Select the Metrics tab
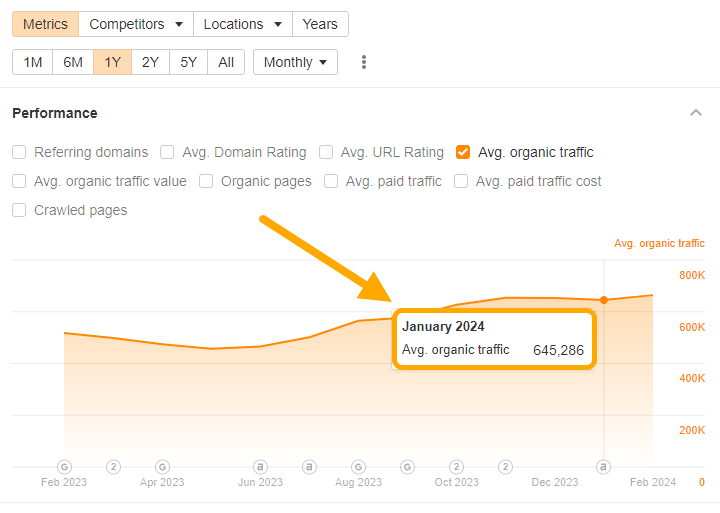 click(x=45, y=24)
